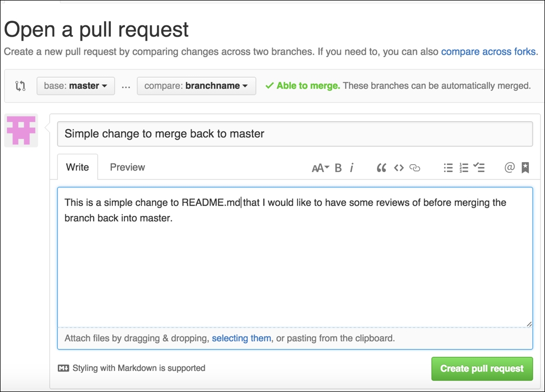Open the base: master branch dropdown
545x392 pixels.
coord(75,86)
